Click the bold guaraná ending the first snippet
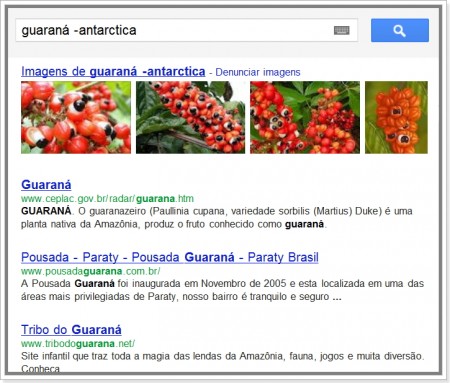Image resolution: width=450 pixels, height=383 pixels. pyautogui.click(x=304, y=224)
